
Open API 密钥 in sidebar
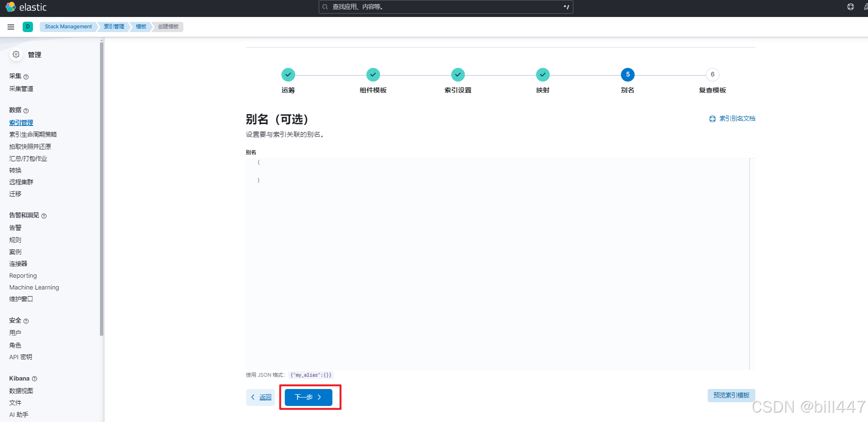(x=21, y=357)
